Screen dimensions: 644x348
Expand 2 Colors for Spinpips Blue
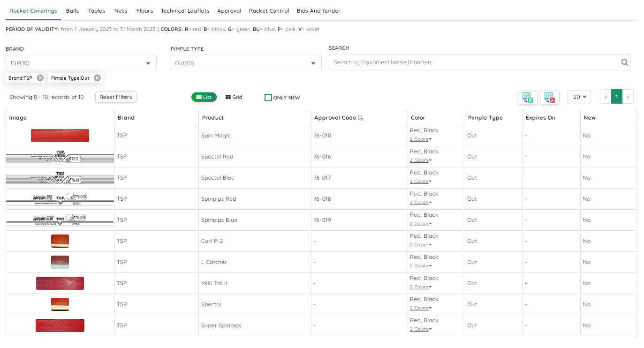421,224
